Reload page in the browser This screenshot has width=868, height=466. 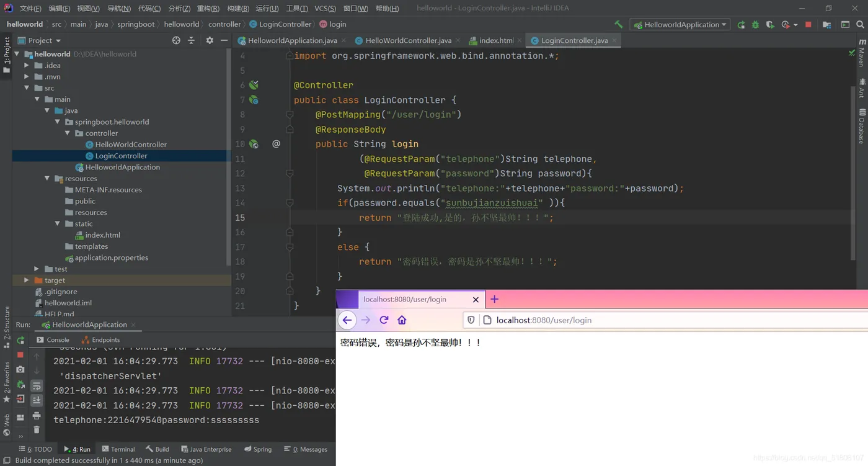tap(384, 320)
